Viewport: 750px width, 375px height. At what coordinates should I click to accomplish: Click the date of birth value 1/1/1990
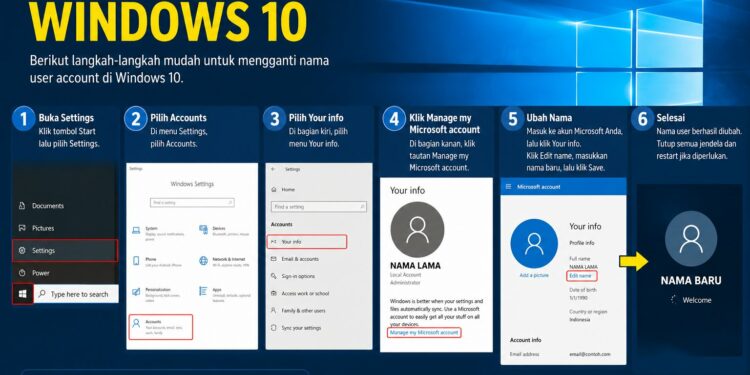pos(578,298)
